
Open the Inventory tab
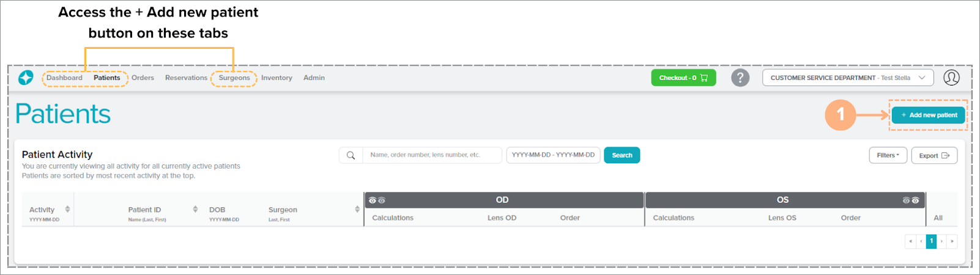coord(277,78)
